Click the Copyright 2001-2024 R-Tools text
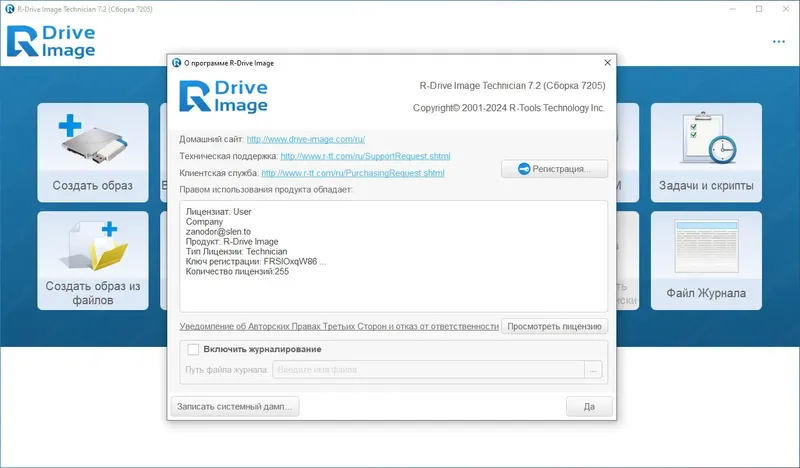The height and width of the screenshot is (468, 800). [509, 108]
